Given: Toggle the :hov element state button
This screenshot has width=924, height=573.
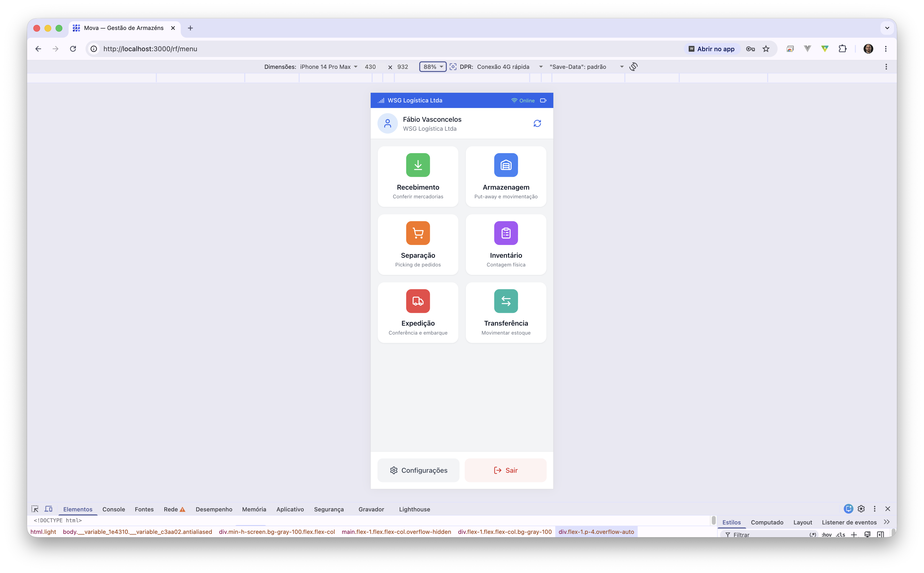Looking at the screenshot, I should click(x=826, y=534).
